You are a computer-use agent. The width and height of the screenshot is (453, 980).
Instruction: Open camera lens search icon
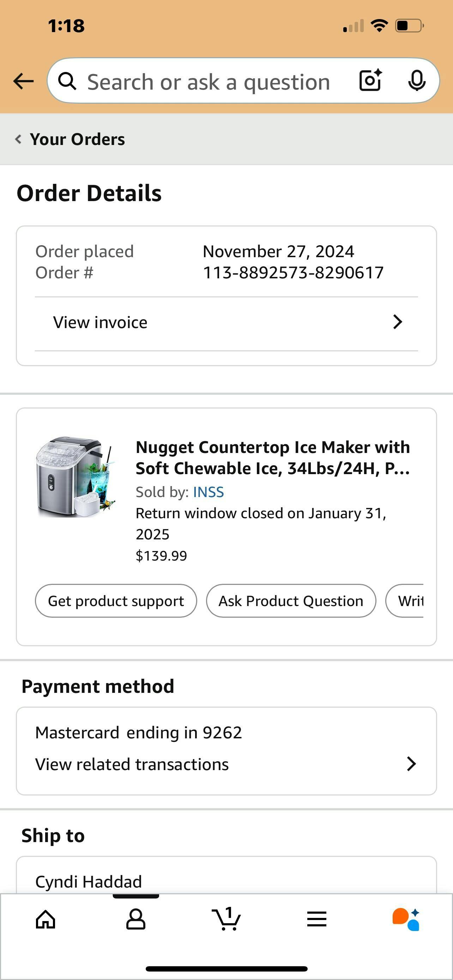370,80
